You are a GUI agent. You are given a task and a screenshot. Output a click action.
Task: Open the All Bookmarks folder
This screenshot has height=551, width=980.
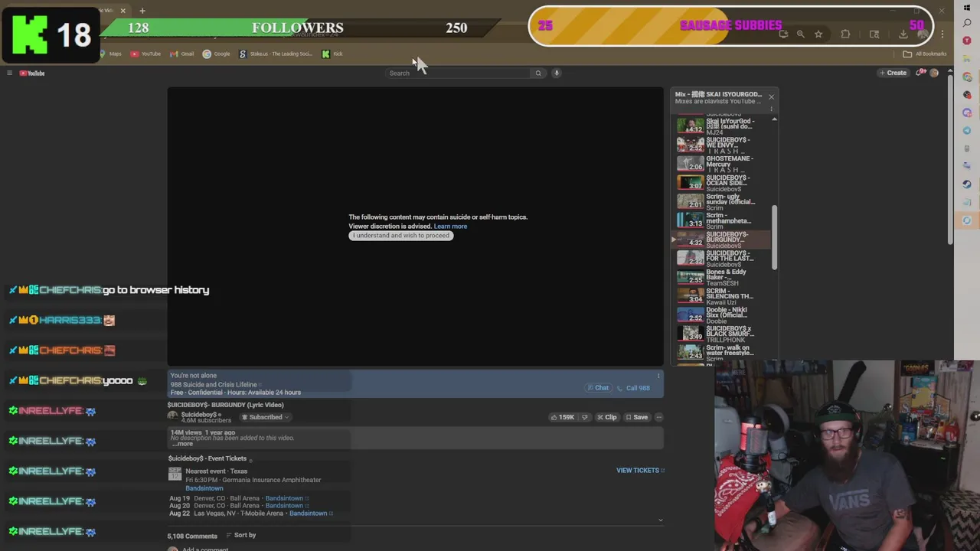925,54
